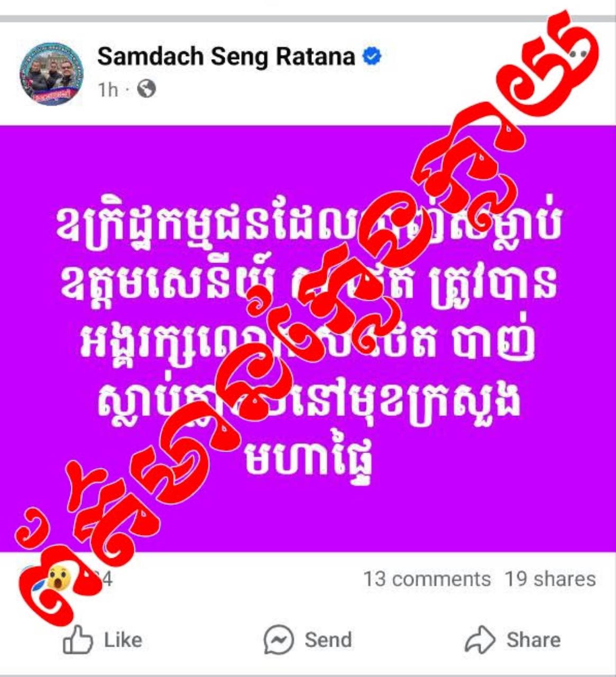Open Samdach Seng Ratana's profile picture
Viewport: 616px width, 677px height.
(x=51, y=74)
